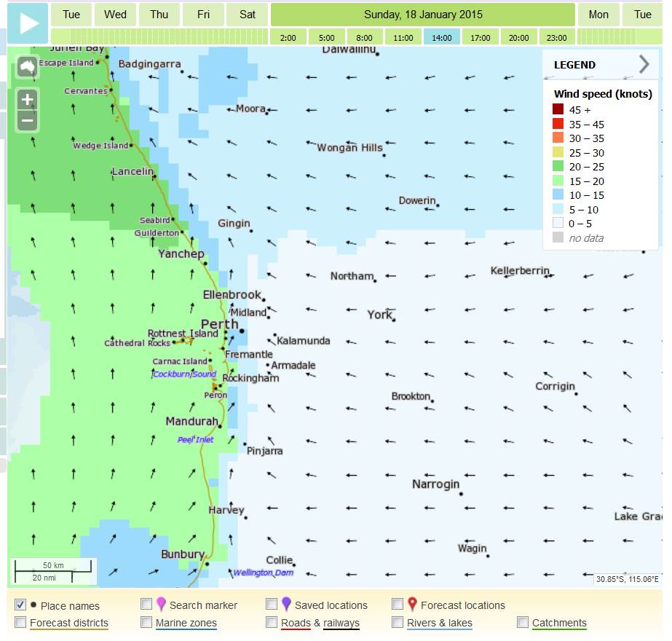Zoom out with the minus button

pos(27,120)
